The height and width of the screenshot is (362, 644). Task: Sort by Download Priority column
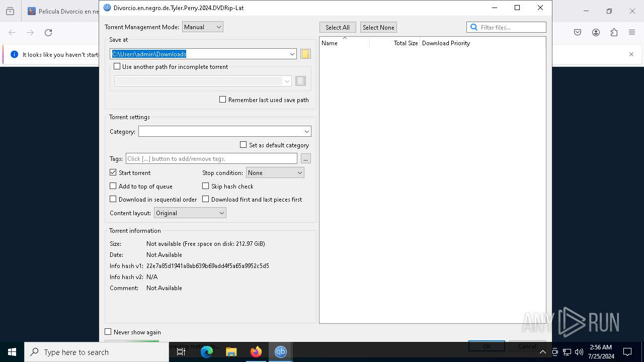point(446,43)
